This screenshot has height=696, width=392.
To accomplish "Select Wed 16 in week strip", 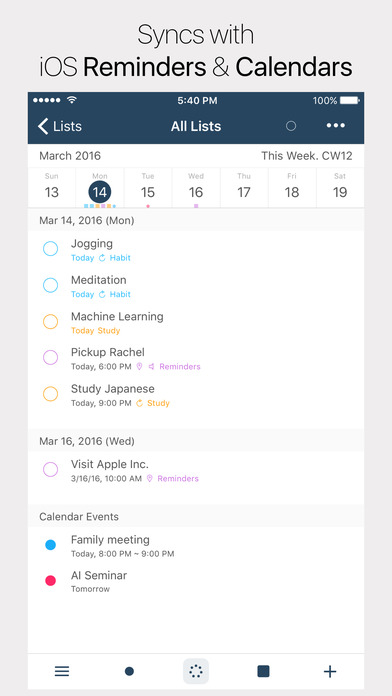I will click(196, 187).
